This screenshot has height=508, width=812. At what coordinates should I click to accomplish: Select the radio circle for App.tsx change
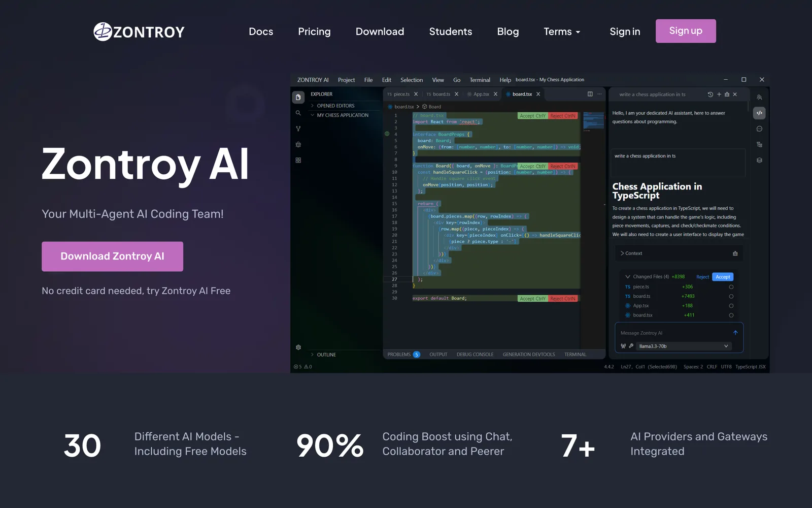[x=731, y=306]
